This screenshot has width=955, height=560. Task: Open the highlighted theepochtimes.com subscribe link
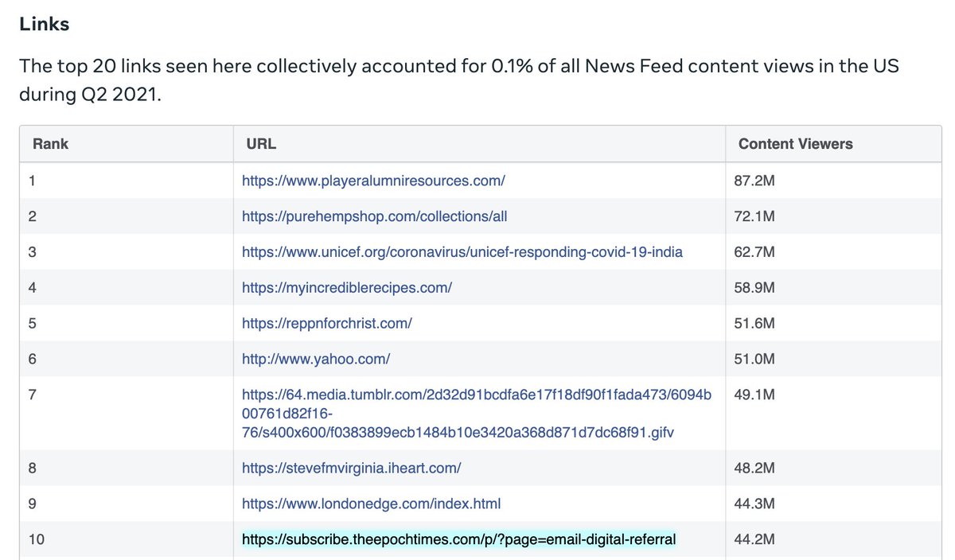click(x=459, y=539)
